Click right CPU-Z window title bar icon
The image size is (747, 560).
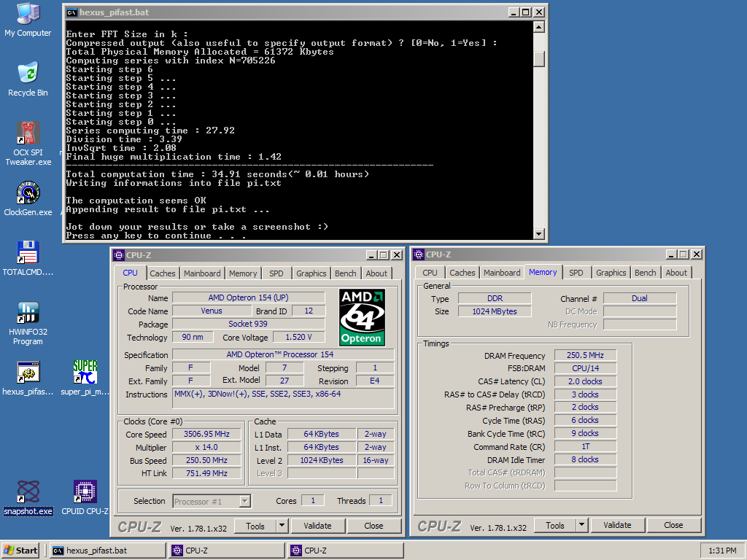click(x=418, y=254)
